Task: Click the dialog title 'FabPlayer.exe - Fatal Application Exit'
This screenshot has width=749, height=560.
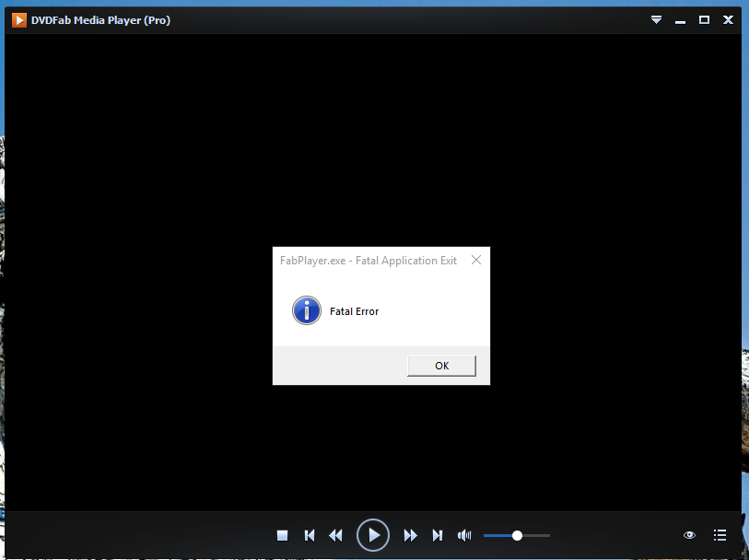Action: click(369, 260)
